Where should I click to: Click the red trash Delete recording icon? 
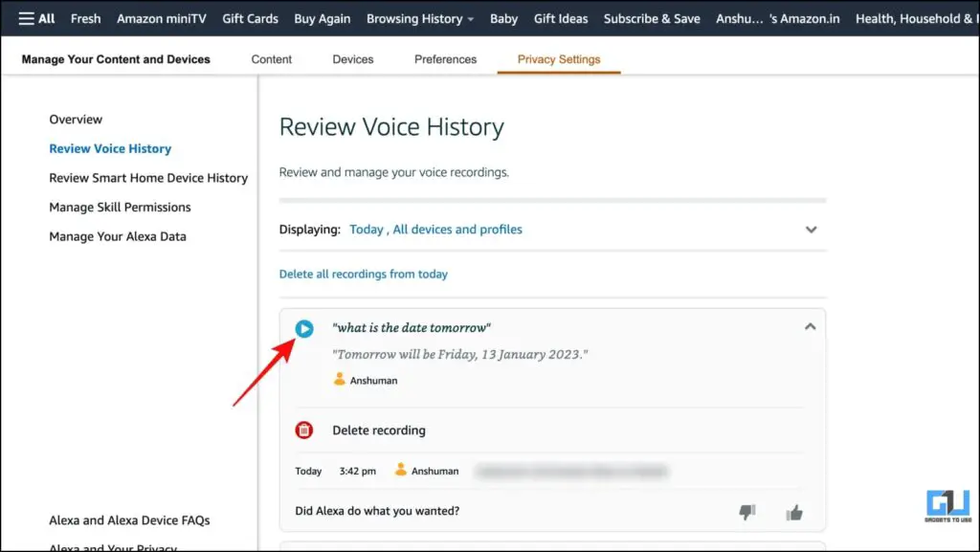pos(303,431)
